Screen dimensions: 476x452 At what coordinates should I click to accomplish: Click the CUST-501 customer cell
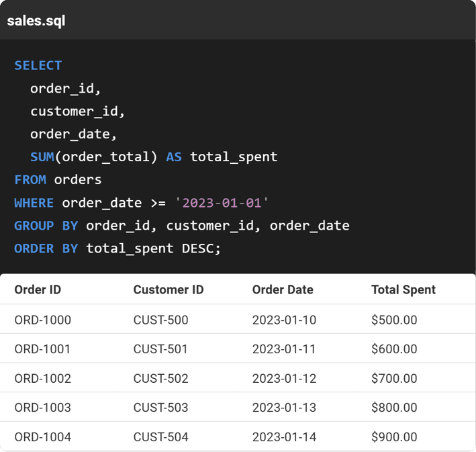pyautogui.click(x=160, y=349)
